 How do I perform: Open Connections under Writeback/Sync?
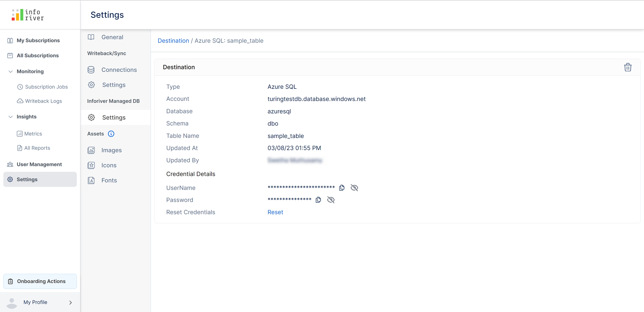119,70
